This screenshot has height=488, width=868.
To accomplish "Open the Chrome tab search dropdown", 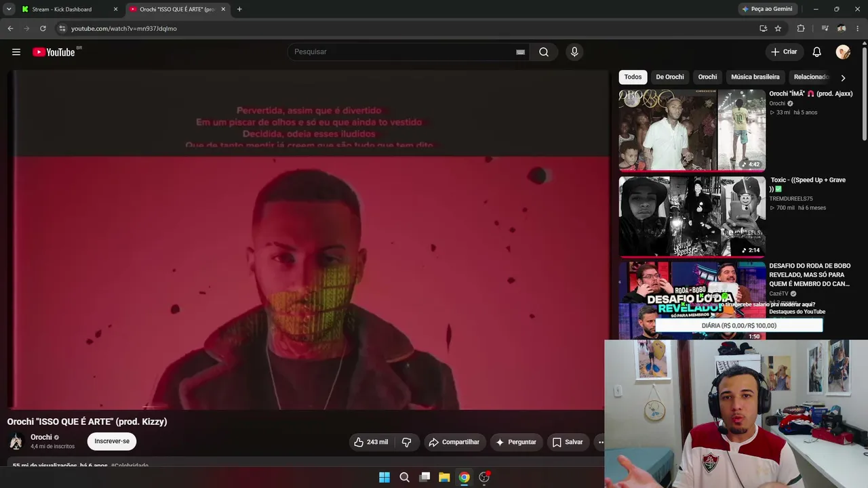I will [x=9, y=9].
